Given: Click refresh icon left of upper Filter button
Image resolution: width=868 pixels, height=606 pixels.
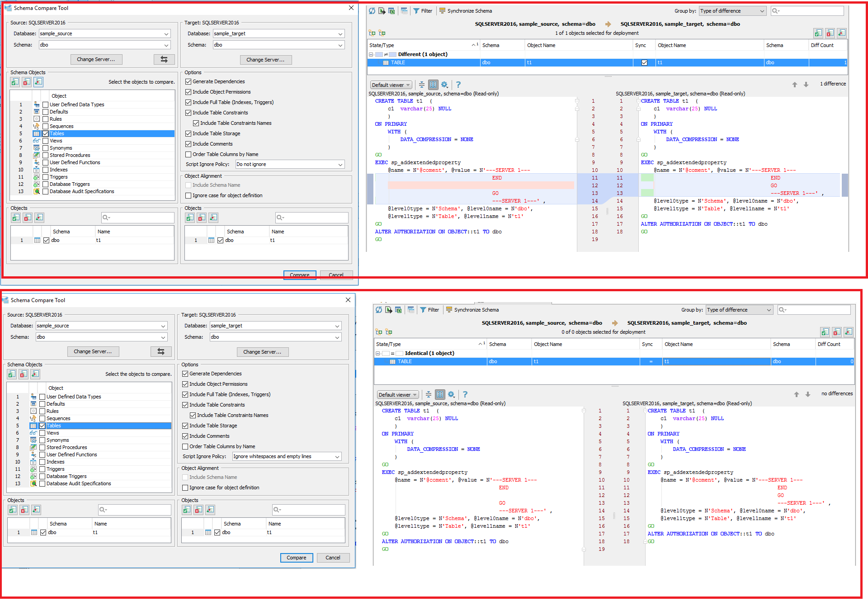Looking at the screenshot, I should point(372,11).
